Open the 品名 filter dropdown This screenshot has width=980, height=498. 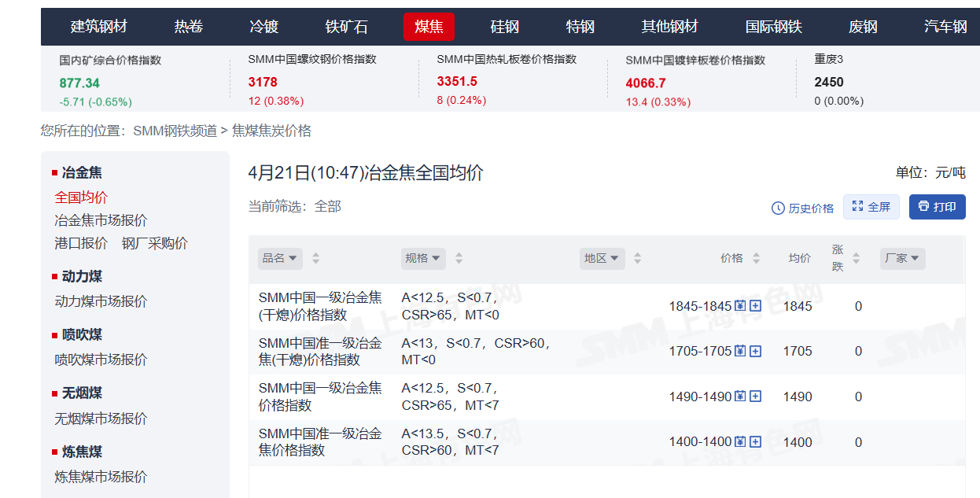280,258
